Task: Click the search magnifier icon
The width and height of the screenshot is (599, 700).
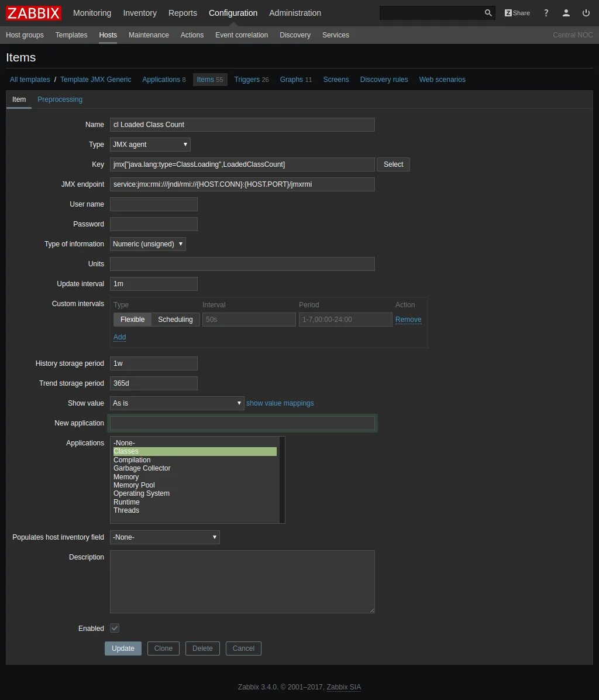Action: tap(488, 13)
